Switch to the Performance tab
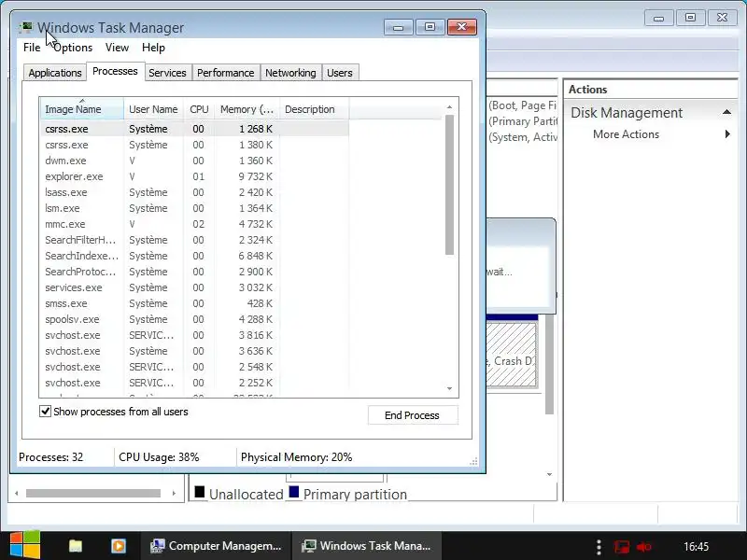This screenshot has height=560, width=747. pyautogui.click(x=226, y=73)
